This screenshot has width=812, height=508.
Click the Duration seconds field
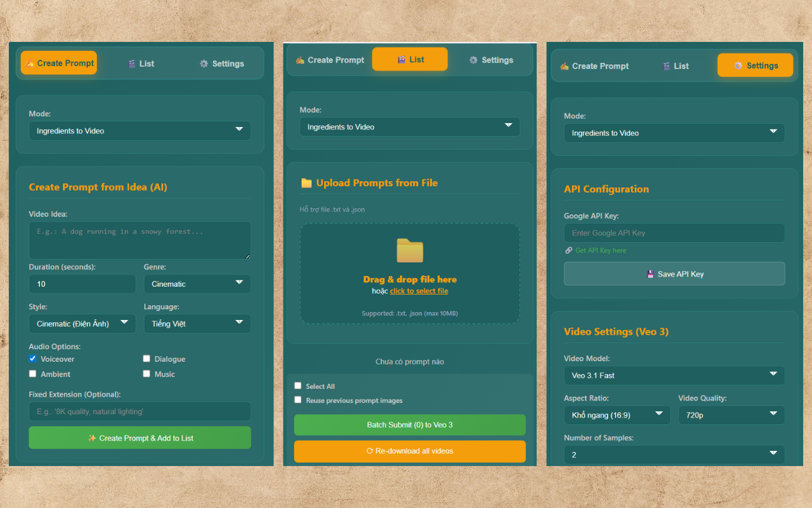[x=82, y=284]
